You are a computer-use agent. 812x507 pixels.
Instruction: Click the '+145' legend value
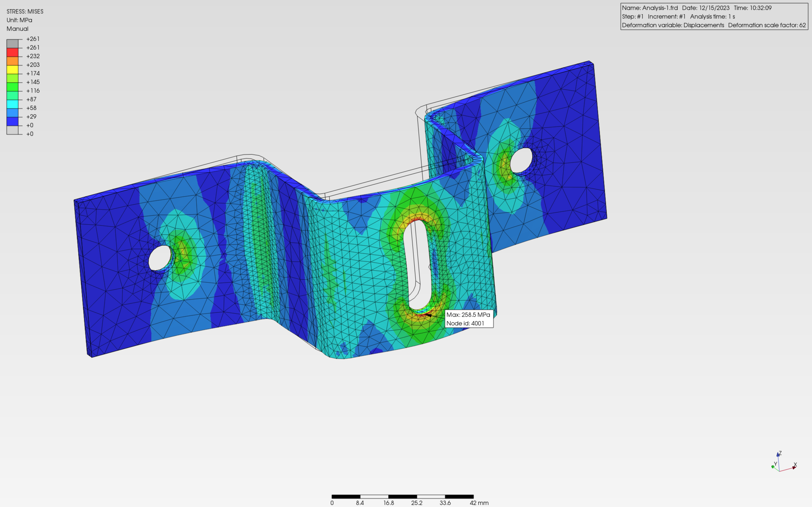pyautogui.click(x=33, y=82)
